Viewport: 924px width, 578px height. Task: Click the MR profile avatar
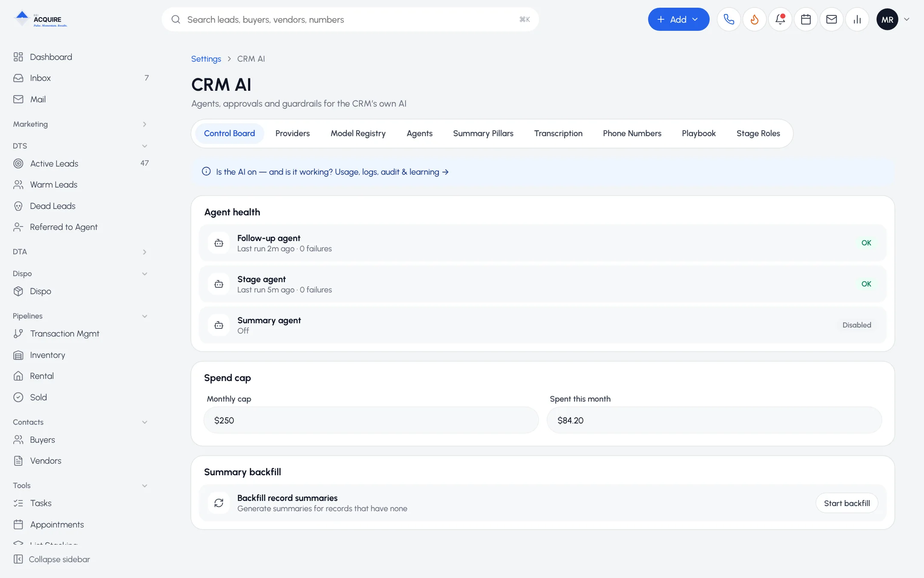(887, 19)
